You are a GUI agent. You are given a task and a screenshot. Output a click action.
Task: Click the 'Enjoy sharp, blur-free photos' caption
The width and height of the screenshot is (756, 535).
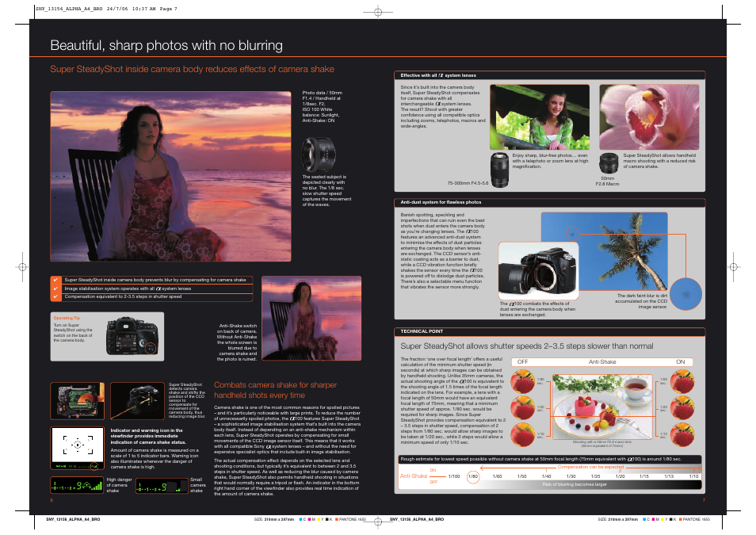550,161
